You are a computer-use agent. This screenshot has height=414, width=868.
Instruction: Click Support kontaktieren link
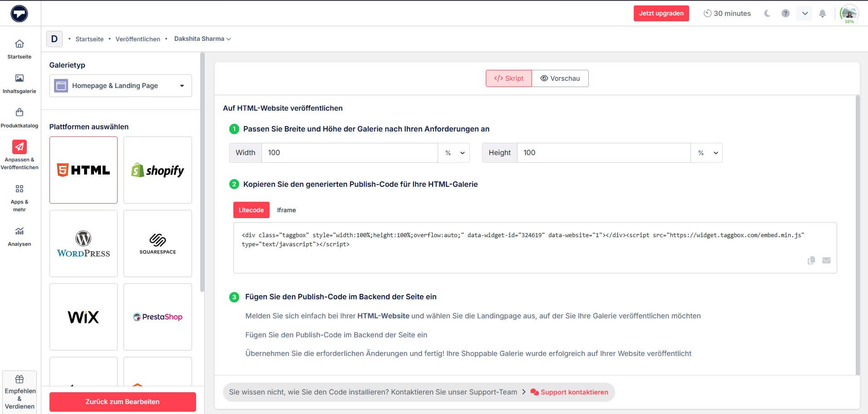click(x=569, y=392)
